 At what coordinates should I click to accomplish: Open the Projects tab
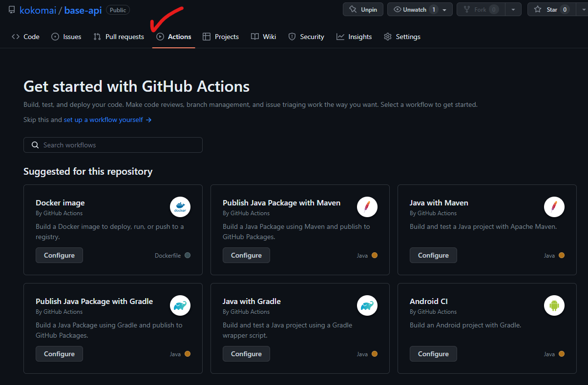click(221, 37)
